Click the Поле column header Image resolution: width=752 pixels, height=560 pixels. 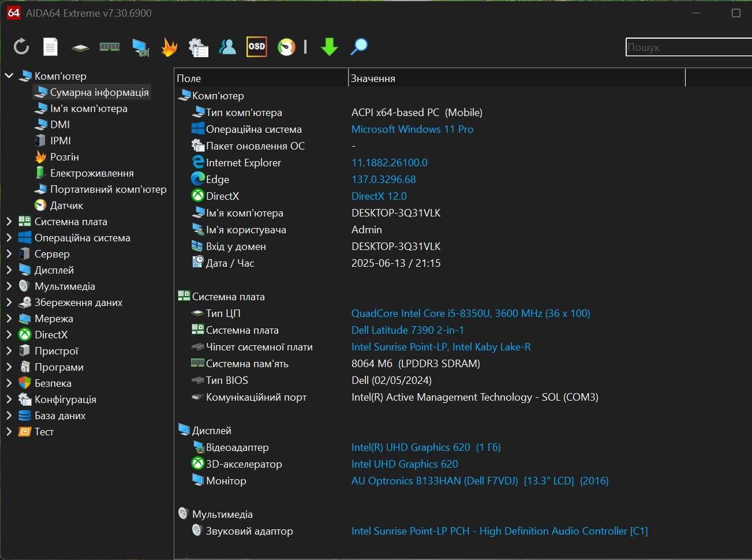click(x=261, y=78)
